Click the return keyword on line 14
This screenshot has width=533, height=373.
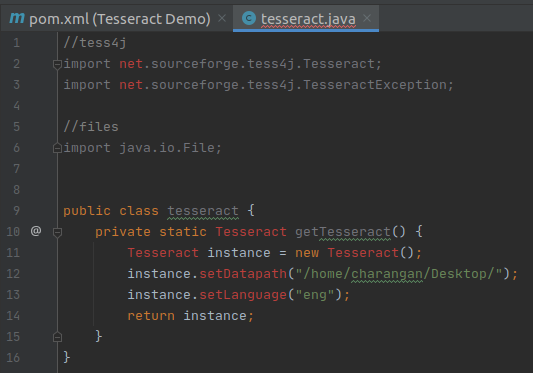pos(151,316)
